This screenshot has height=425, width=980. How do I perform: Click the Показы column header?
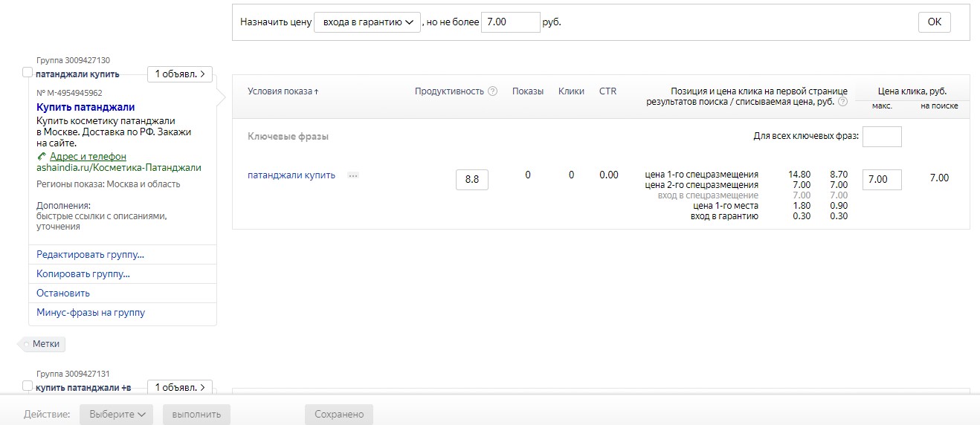(528, 91)
